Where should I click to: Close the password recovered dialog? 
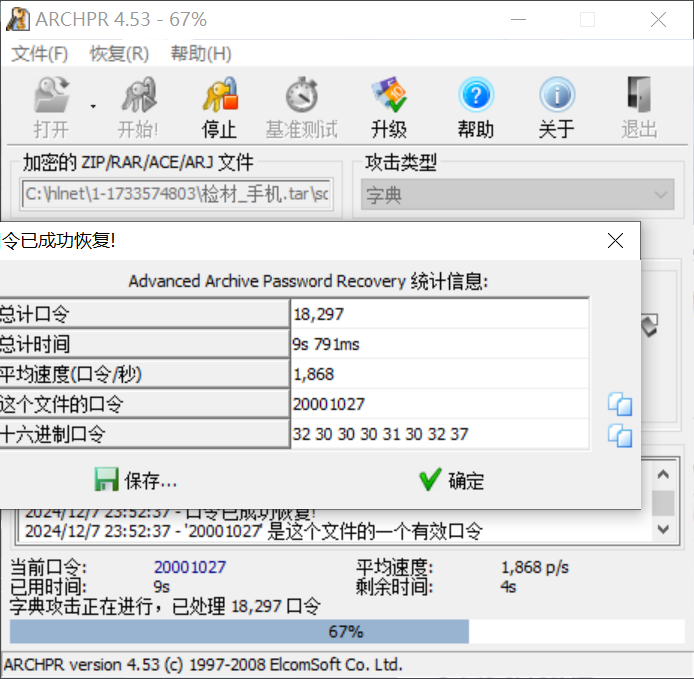tap(615, 241)
